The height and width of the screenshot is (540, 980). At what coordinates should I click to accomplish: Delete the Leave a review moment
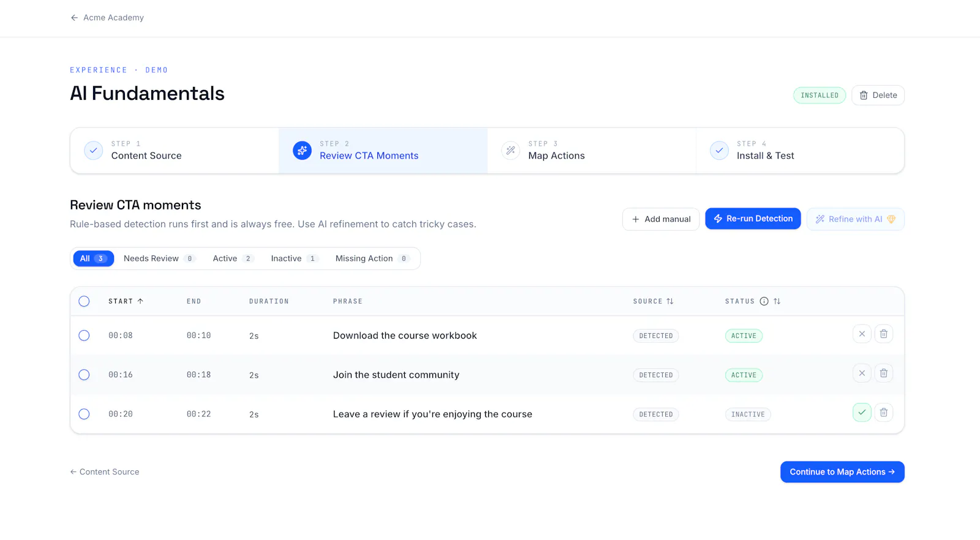[883, 412]
